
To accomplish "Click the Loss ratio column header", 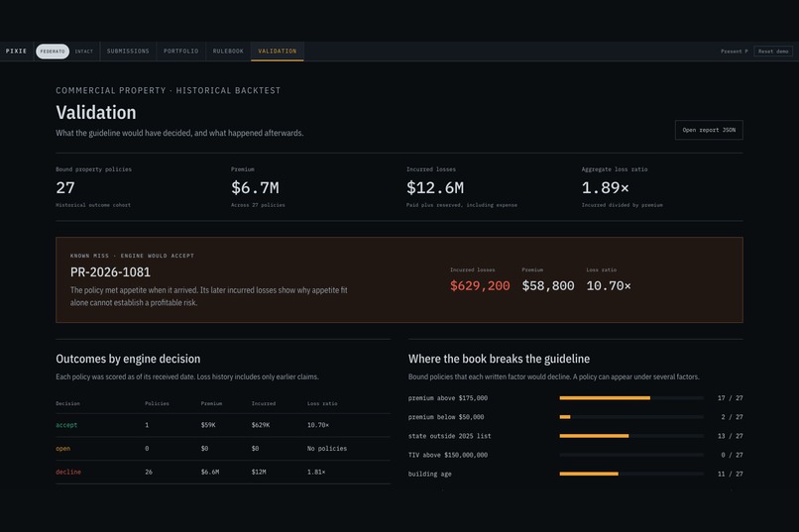I will tap(322, 404).
